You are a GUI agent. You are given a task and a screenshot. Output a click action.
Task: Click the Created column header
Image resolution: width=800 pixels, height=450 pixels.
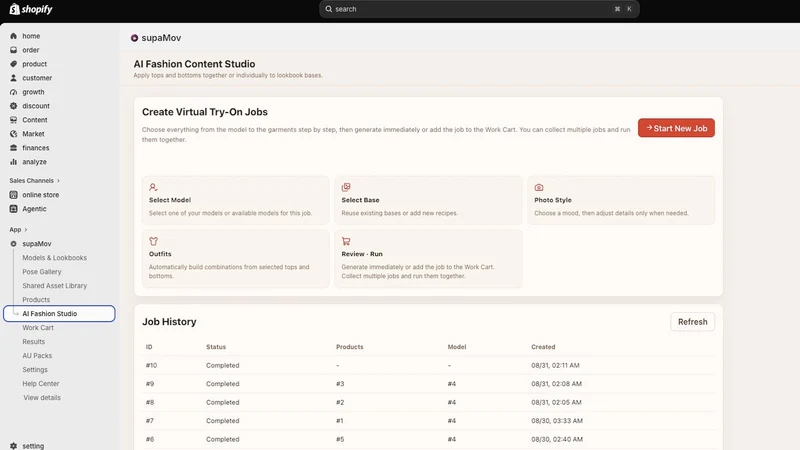[543, 347]
